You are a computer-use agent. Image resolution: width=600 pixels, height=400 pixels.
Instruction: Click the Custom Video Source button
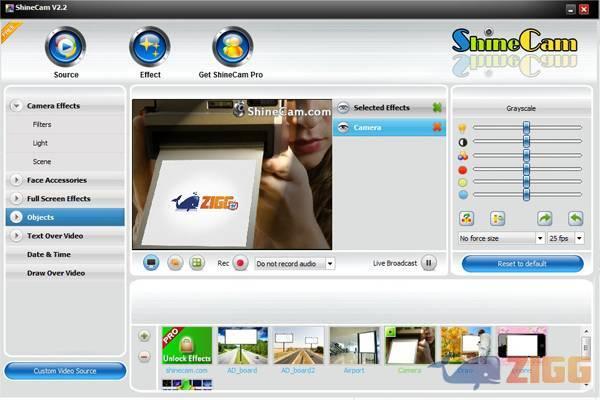pyautogui.click(x=65, y=371)
